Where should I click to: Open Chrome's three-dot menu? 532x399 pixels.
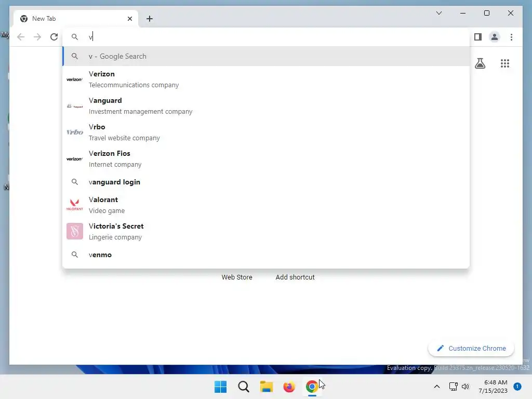(x=511, y=37)
